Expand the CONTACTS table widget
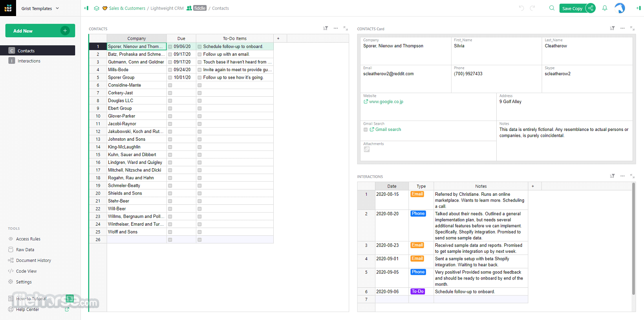The image size is (644, 320). click(x=346, y=28)
